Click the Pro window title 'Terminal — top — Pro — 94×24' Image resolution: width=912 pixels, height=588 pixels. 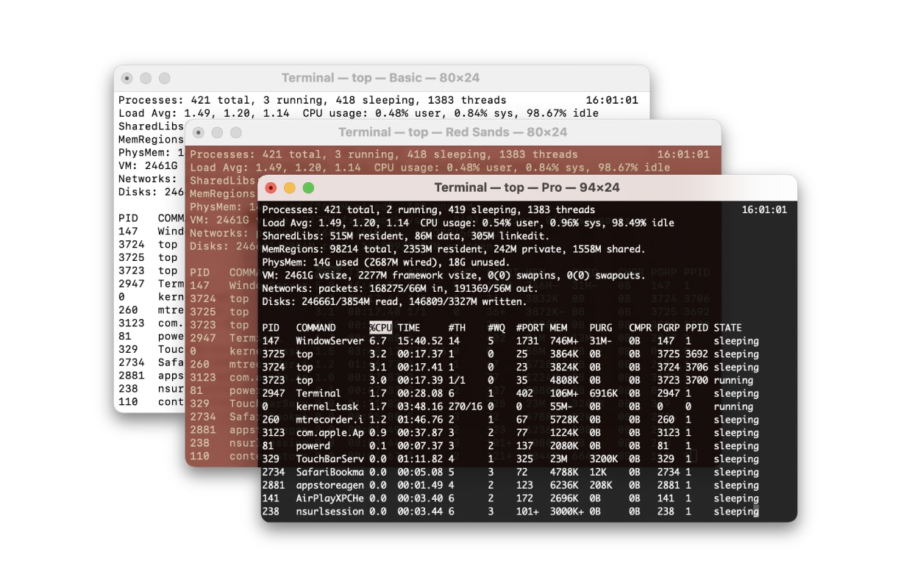coord(527,187)
